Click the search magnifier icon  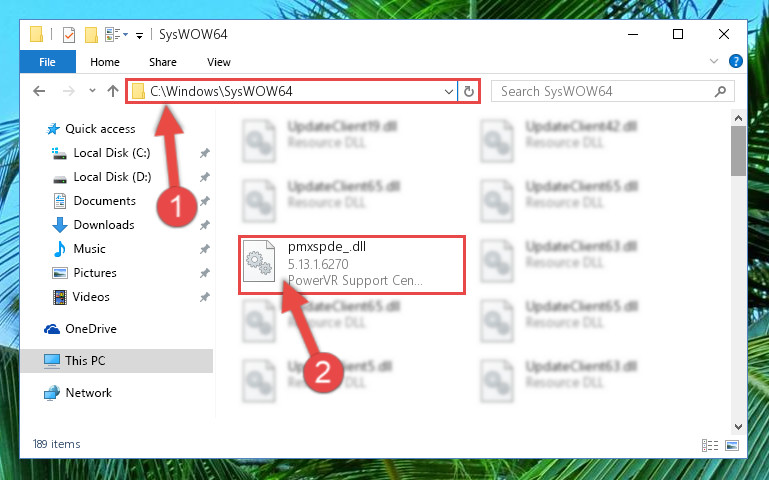720,91
